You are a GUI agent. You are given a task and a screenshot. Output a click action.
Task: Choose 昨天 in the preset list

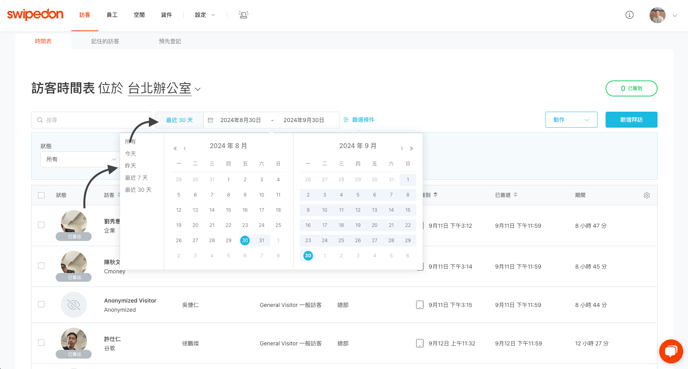pos(130,165)
